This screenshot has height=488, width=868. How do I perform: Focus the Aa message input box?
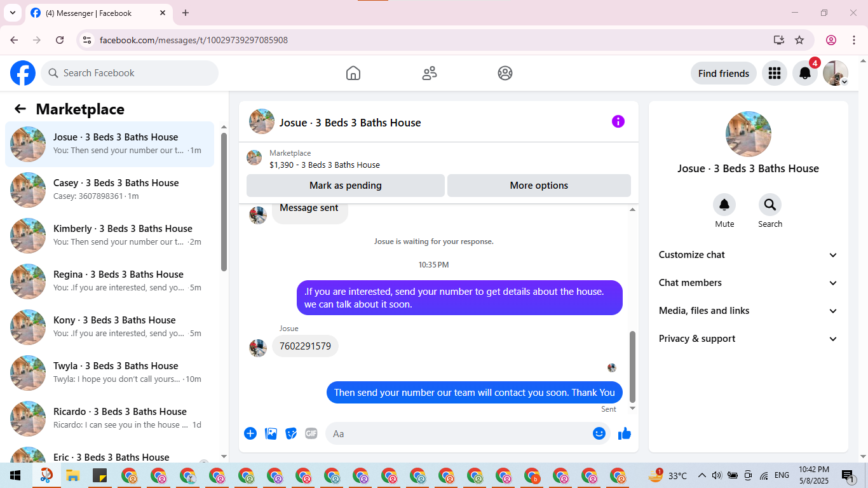pyautogui.click(x=468, y=433)
